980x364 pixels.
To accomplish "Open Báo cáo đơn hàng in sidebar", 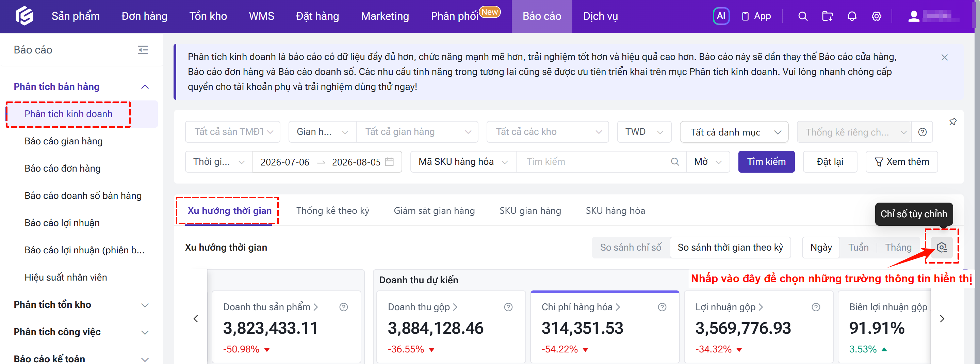I will coord(62,168).
